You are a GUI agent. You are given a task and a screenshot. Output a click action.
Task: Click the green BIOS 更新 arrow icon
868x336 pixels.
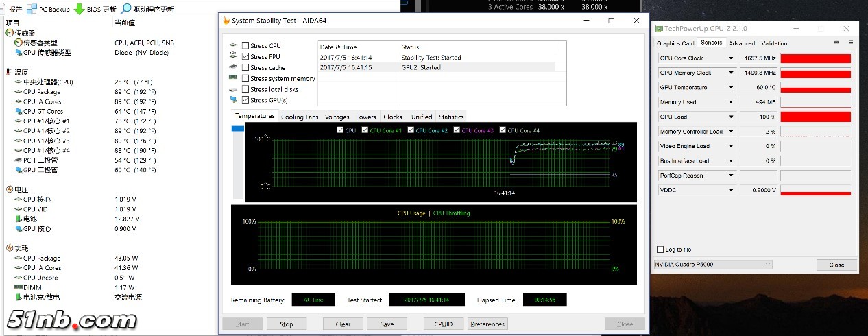click(79, 9)
